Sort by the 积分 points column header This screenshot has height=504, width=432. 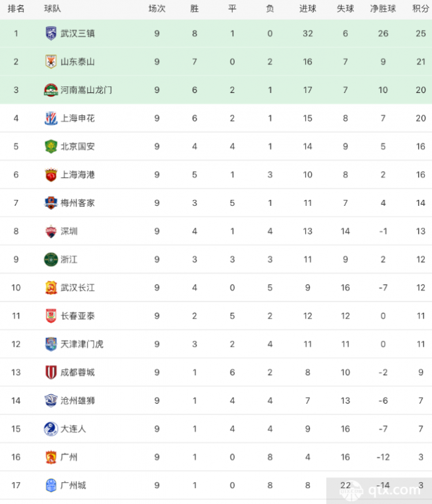[x=420, y=9]
